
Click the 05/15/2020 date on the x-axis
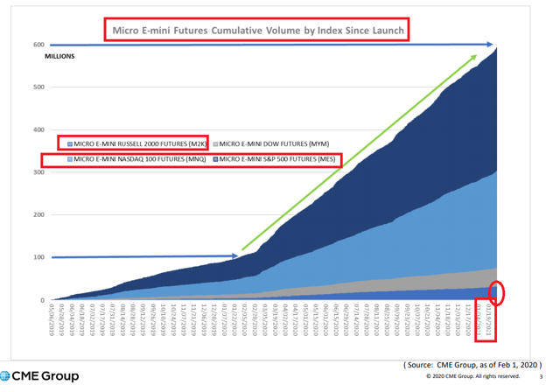coord(315,320)
